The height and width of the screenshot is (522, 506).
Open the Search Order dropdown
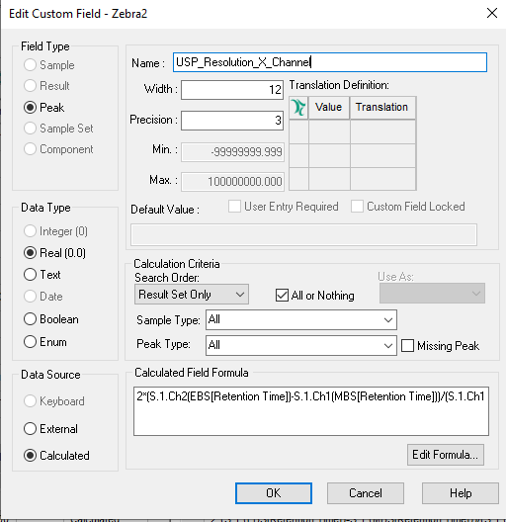coord(191,294)
